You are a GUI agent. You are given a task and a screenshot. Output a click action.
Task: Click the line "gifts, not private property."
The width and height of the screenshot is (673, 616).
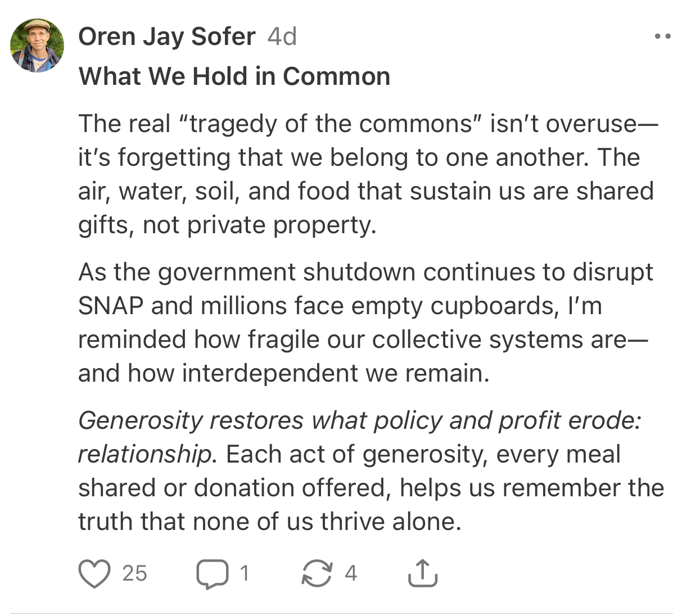point(227,225)
